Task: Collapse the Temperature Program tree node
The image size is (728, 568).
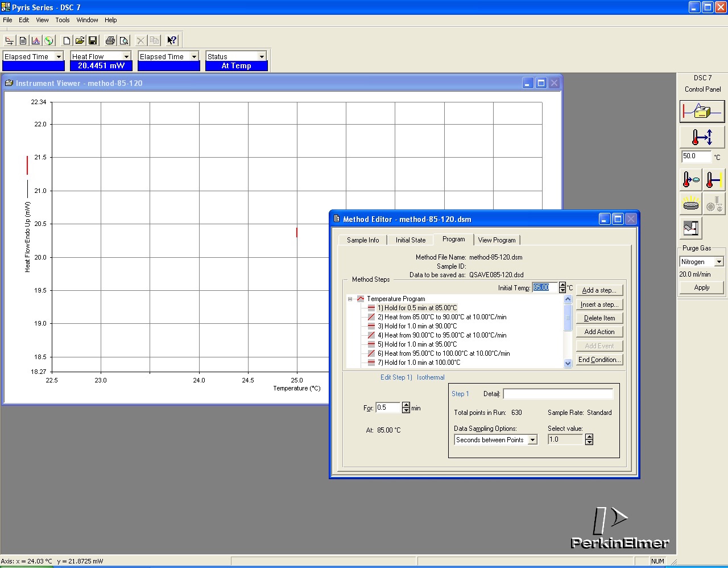Action: point(350,299)
